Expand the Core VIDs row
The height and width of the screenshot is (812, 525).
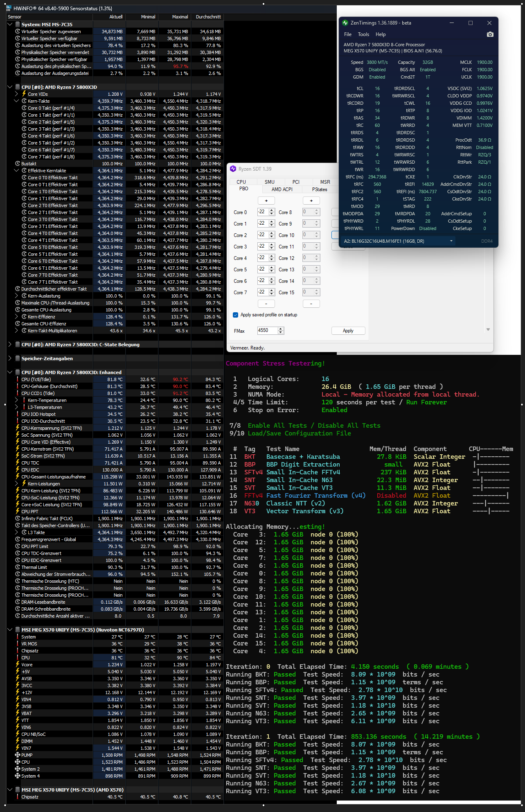[16, 94]
